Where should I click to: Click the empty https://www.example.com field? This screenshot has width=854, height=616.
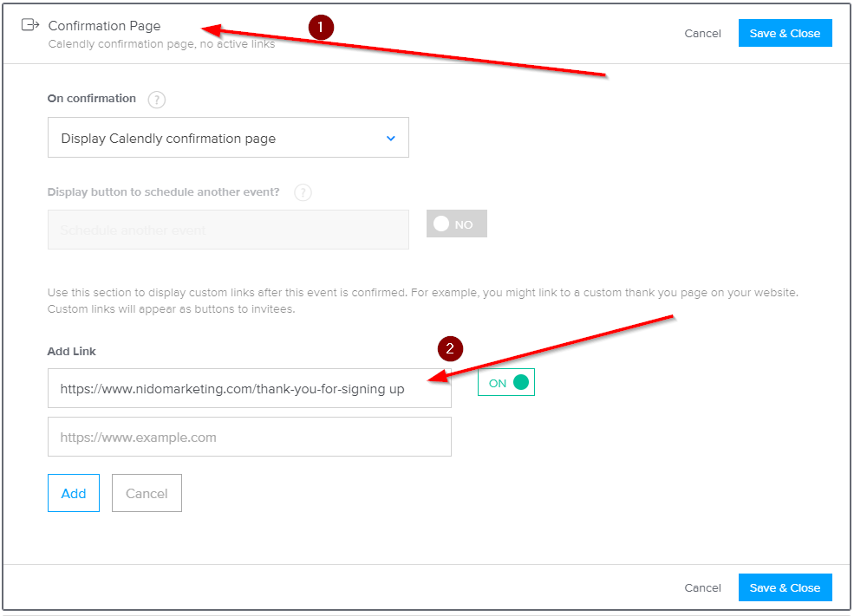pyautogui.click(x=249, y=438)
